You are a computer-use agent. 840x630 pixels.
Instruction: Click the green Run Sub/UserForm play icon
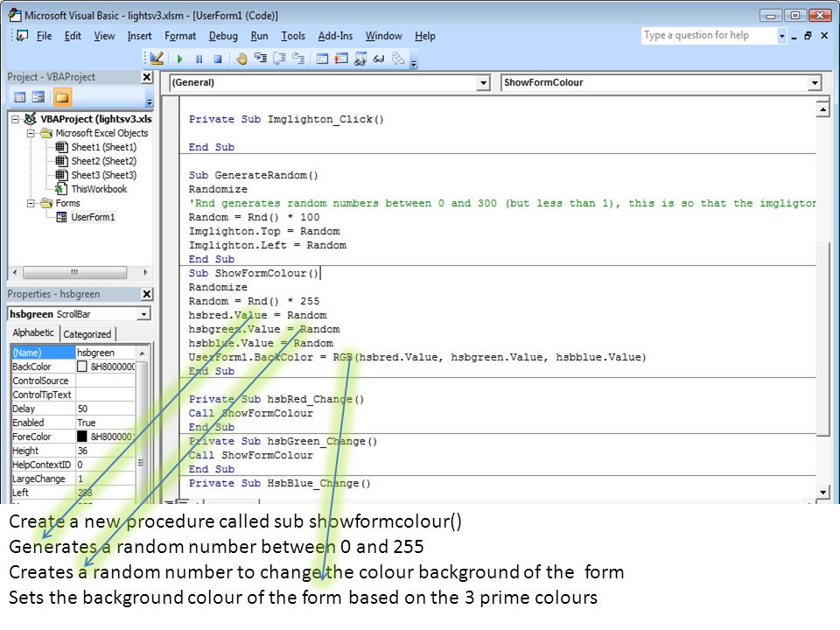180,59
